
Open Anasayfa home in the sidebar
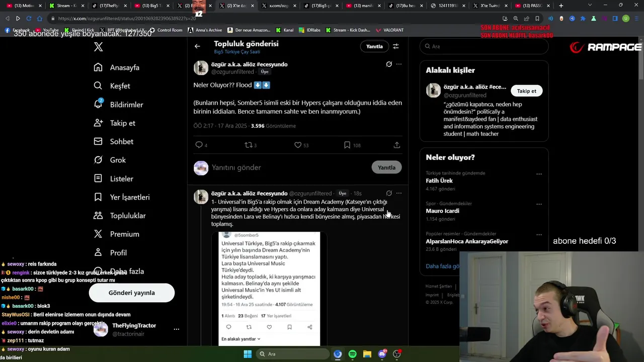(117, 67)
